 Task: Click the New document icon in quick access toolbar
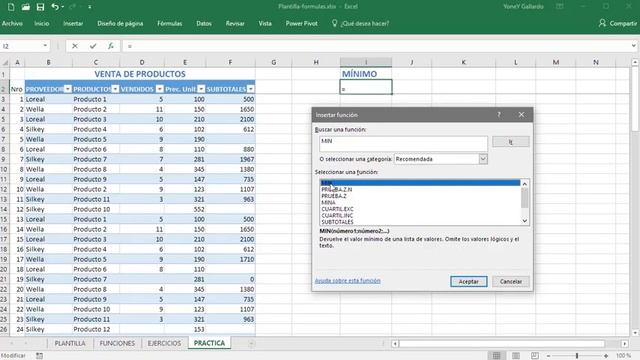(11, 7)
